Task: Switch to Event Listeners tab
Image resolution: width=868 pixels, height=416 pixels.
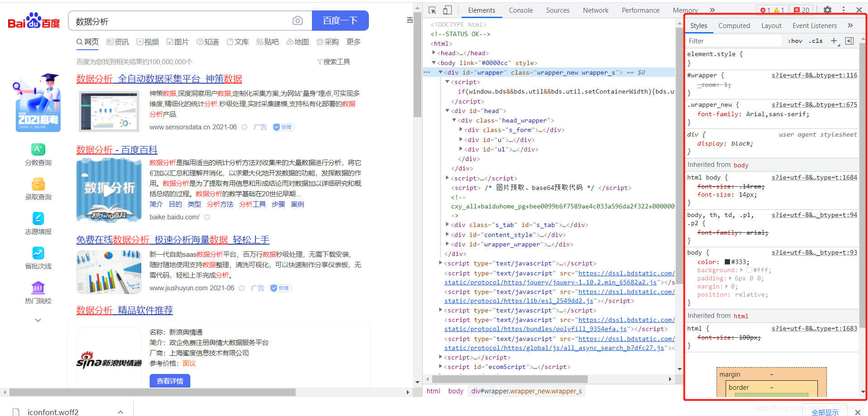Action: pos(815,25)
